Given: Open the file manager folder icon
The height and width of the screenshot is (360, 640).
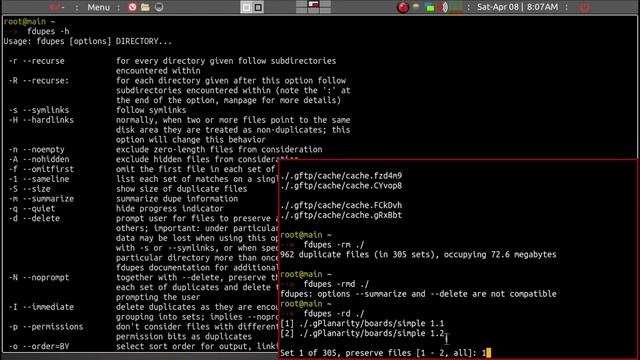Looking at the screenshot, I should click(145, 7).
